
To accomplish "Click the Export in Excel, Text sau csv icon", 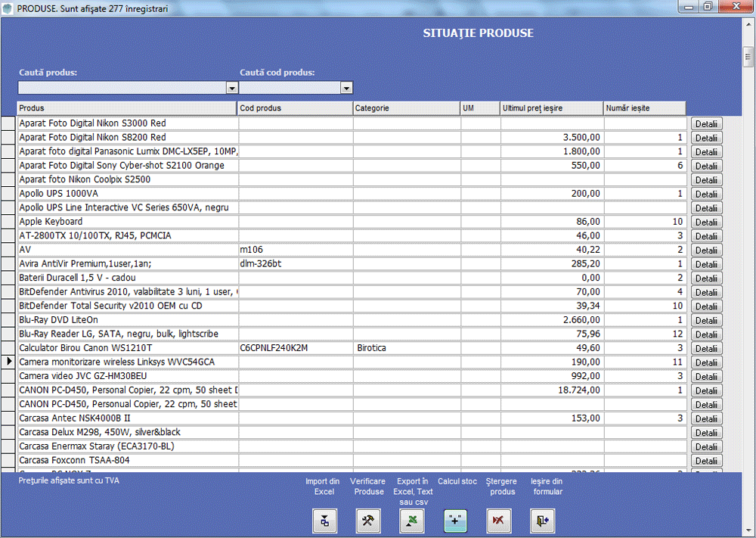I will coord(412,521).
